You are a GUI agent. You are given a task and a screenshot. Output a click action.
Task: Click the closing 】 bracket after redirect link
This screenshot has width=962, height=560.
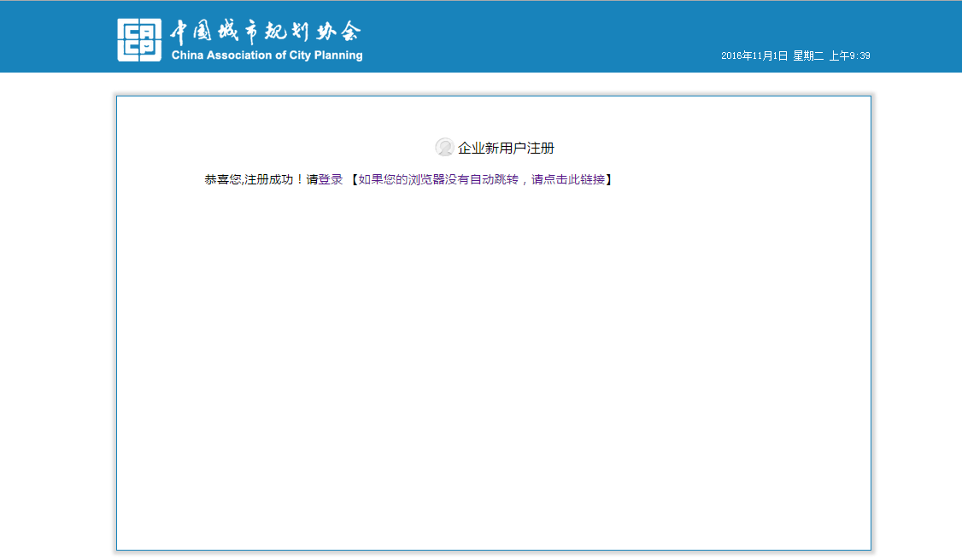click(609, 180)
